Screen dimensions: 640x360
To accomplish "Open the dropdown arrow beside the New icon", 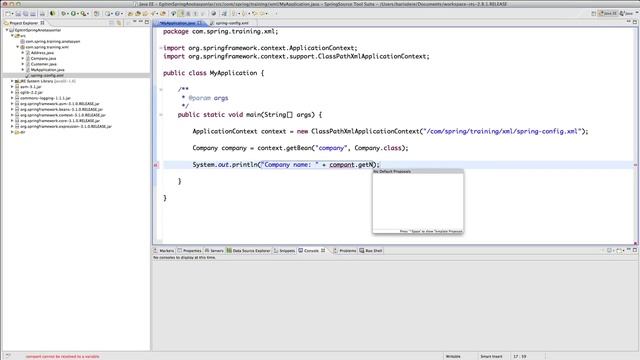I will coord(13,14).
